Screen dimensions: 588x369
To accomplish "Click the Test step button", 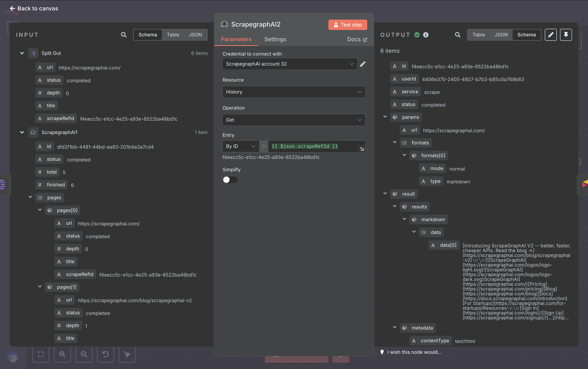I will [x=347, y=25].
